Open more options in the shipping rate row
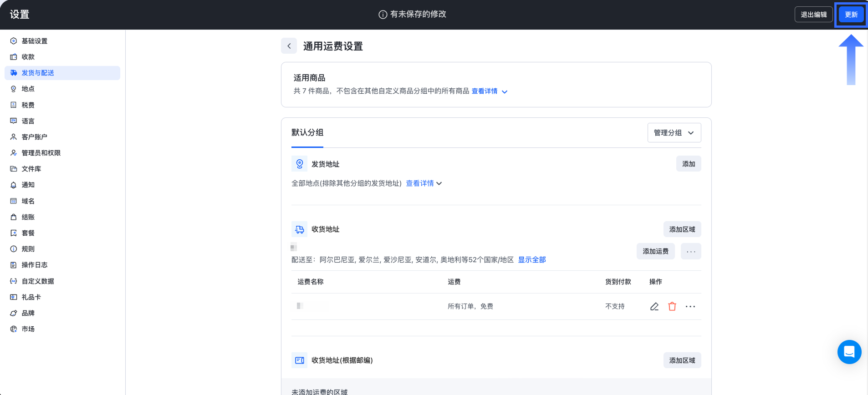The height and width of the screenshot is (395, 868). coord(690,307)
